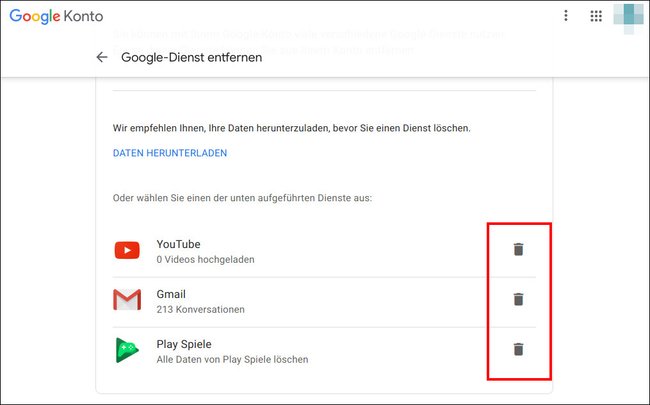Click the 'Wir empfehlen Ihnen, Ihre Daten' sentence
Image resolution: width=650 pixels, height=405 pixels.
292,128
